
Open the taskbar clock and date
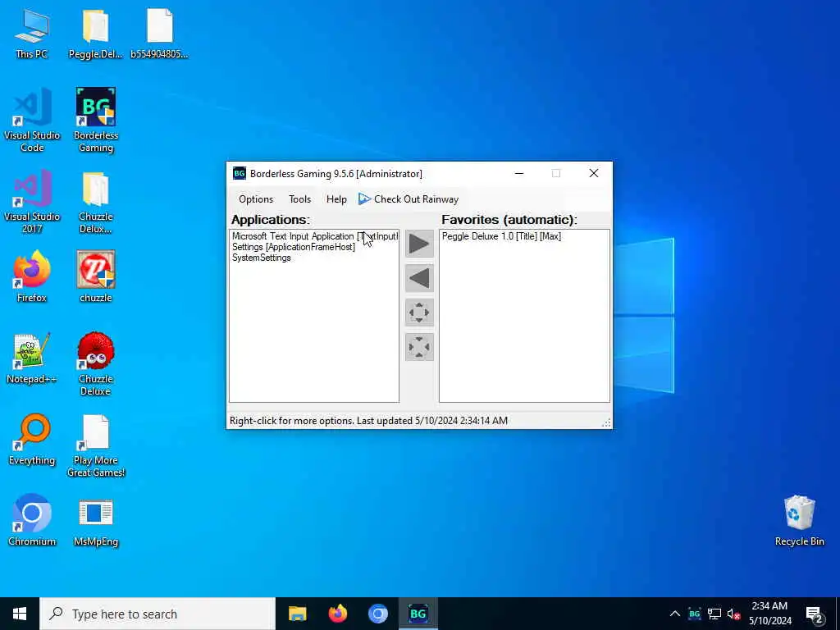tap(769, 614)
